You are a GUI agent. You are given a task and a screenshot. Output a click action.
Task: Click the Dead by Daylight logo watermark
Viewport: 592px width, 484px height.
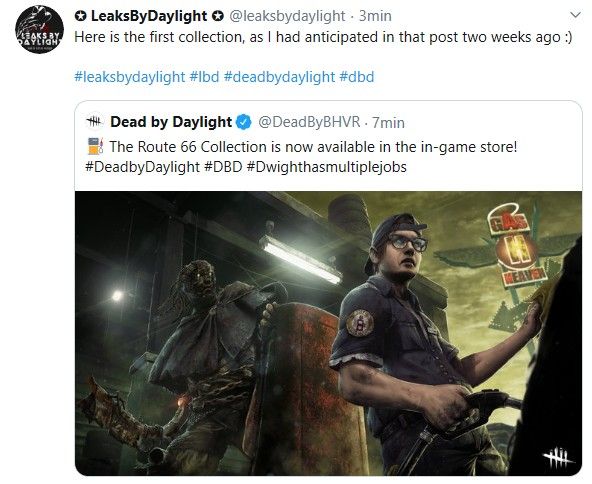(558, 458)
